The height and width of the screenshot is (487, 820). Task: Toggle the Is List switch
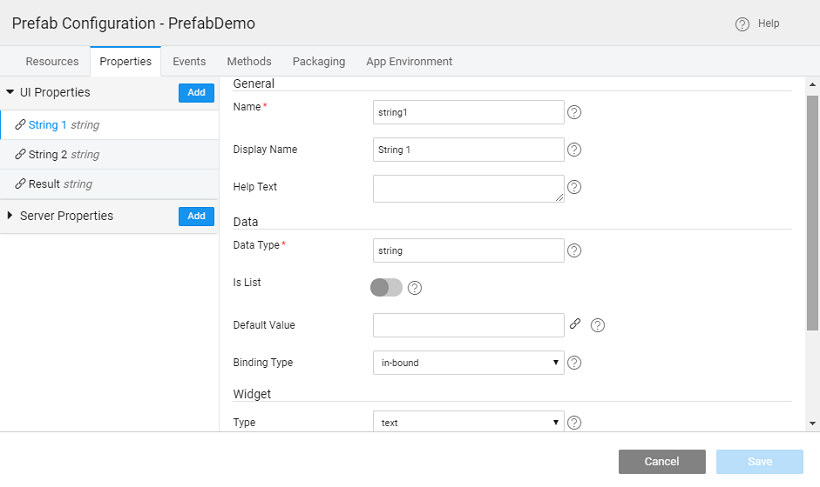(x=386, y=288)
